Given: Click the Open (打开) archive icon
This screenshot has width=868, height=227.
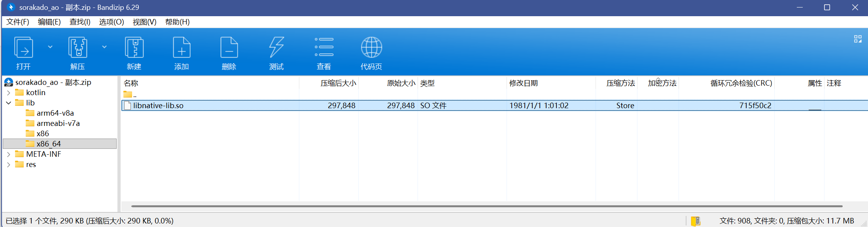Looking at the screenshot, I should 23,48.
